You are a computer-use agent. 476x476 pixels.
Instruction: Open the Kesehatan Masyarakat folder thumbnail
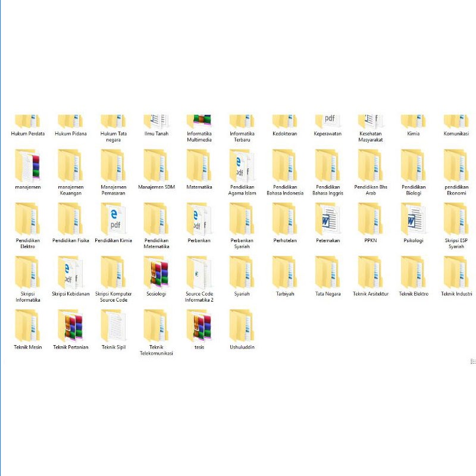pos(371,121)
